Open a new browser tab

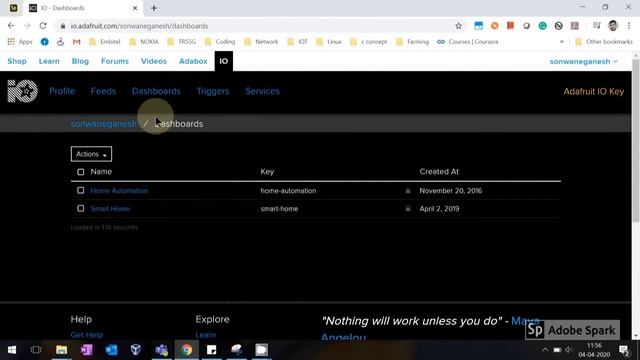(x=154, y=8)
